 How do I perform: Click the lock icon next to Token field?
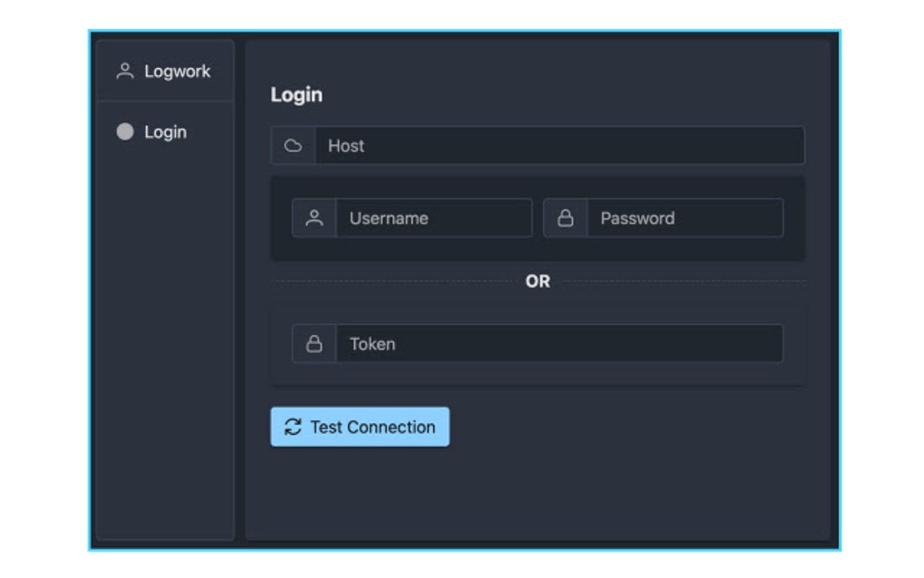pyautogui.click(x=314, y=343)
